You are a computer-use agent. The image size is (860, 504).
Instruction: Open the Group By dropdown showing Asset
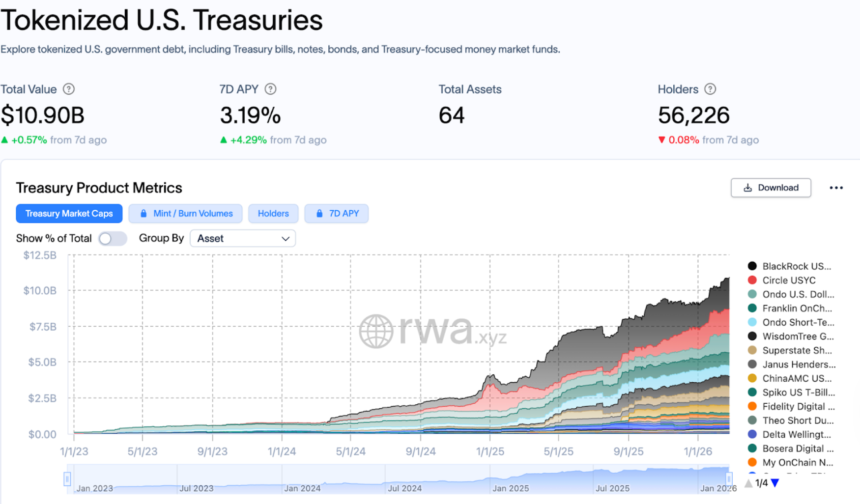pyautogui.click(x=242, y=238)
